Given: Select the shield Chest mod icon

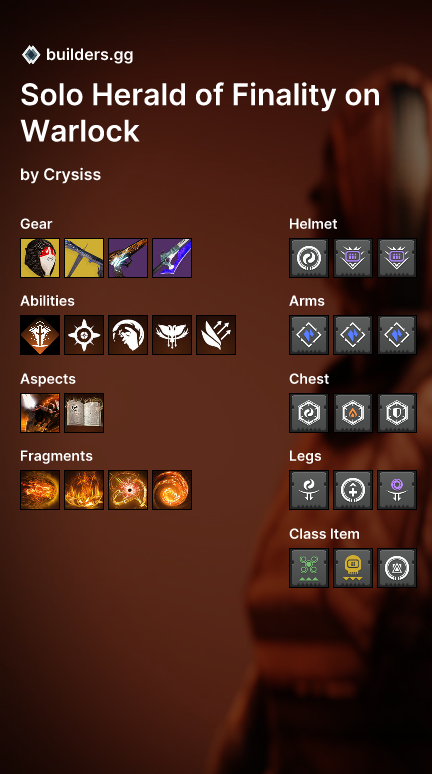Looking at the screenshot, I should click(397, 413).
